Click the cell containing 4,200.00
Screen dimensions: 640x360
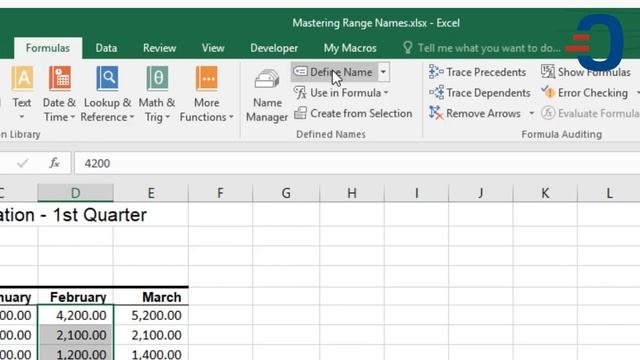coord(76,315)
